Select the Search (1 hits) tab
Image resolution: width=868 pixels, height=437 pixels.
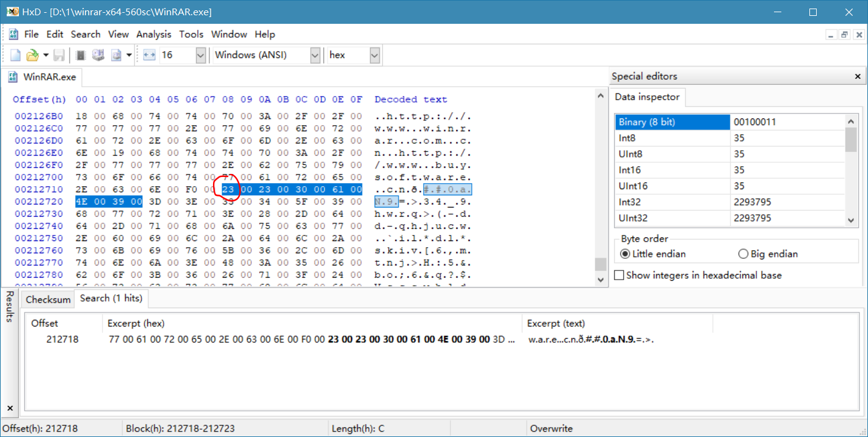tap(111, 298)
